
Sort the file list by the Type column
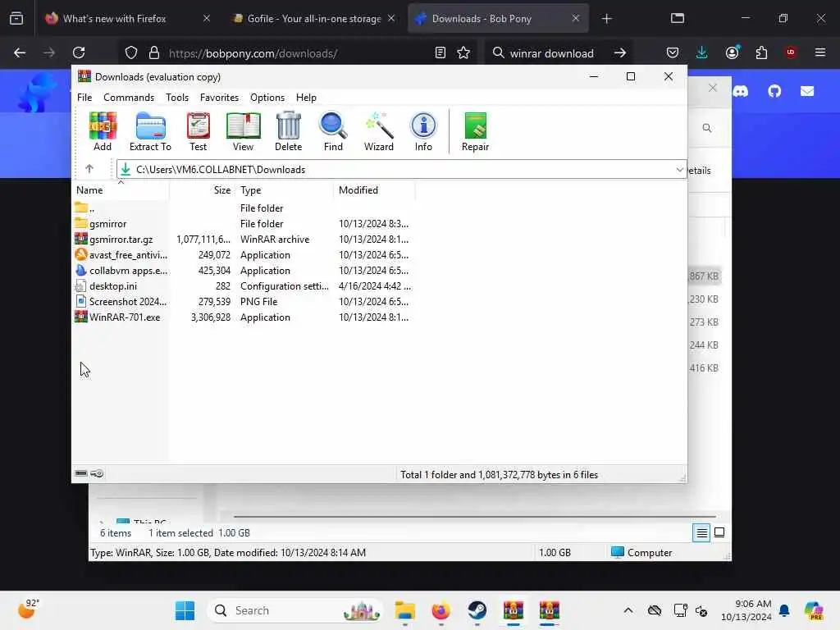click(x=284, y=190)
